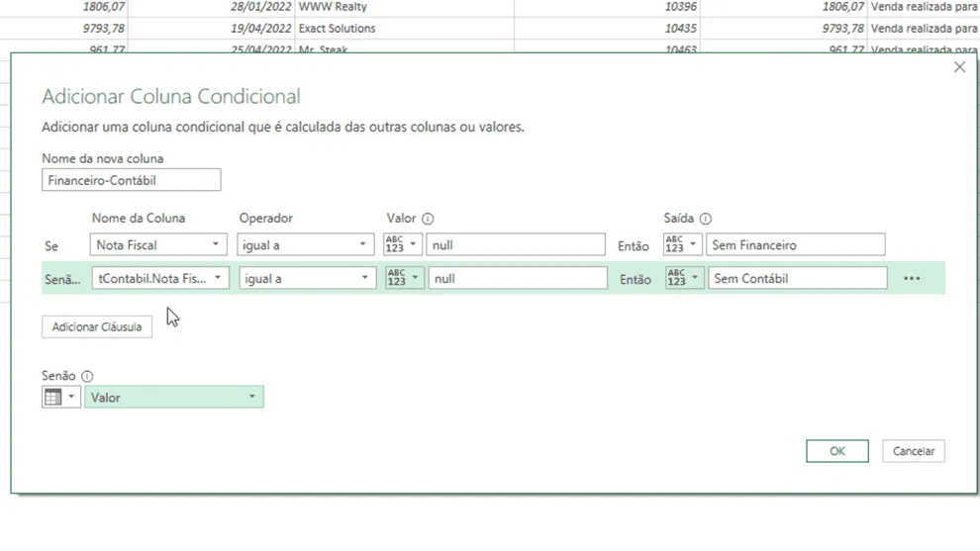Expand the Valor dropdown under Senão
The image size is (980, 551).
(174, 398)
